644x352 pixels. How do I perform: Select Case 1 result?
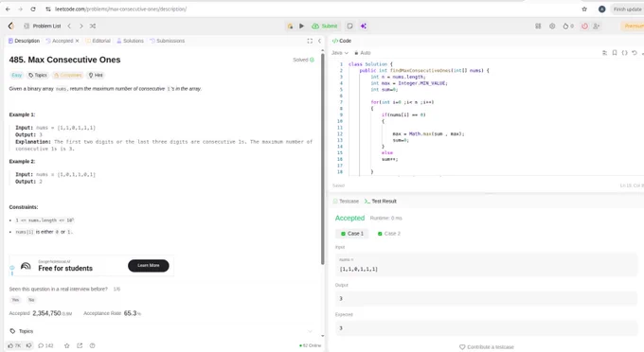click(352, 234)
